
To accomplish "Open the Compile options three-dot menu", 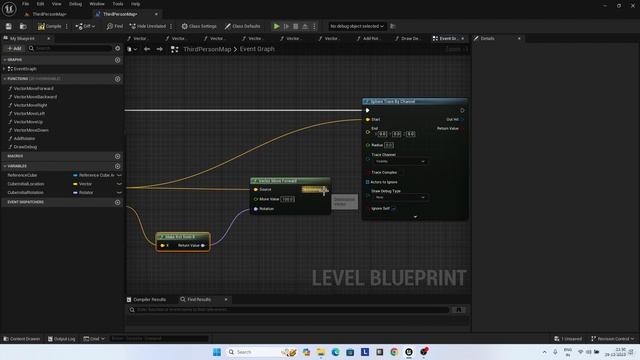I will 67,26.
